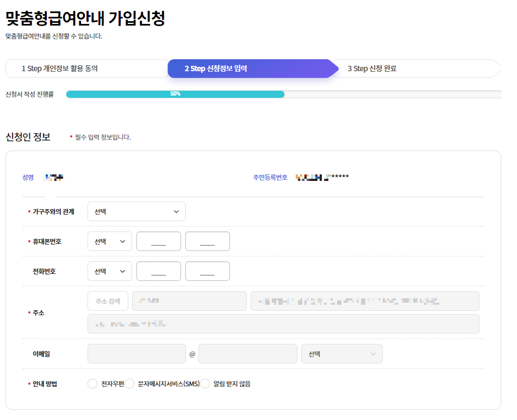The height and width of the screenshot is (420, 517).
Task: Click the mobile phone middle-digit input box
Action: [x=158, y=241]
